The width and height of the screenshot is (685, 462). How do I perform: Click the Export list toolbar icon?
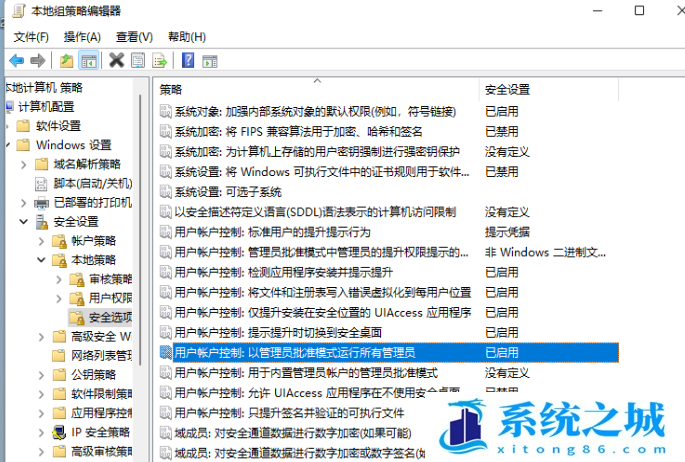[159, 60]
